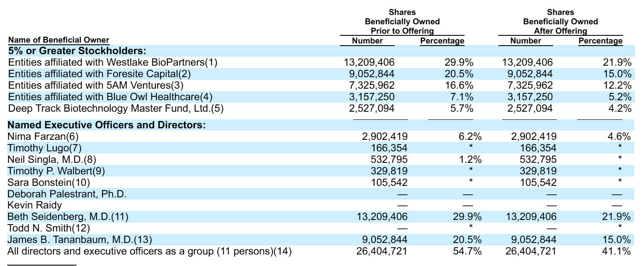Click Foresite Capital prior-offering percentage 20.5%

(459, 74)
